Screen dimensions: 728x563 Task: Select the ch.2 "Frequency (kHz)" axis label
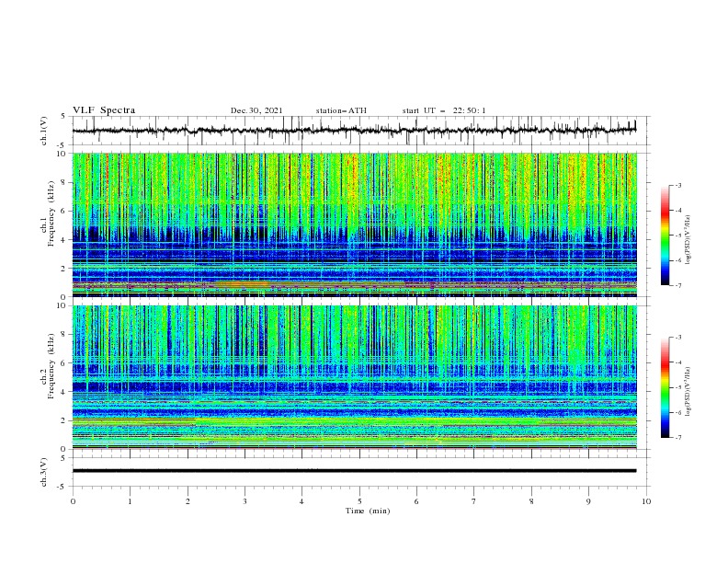click(51, 366)
